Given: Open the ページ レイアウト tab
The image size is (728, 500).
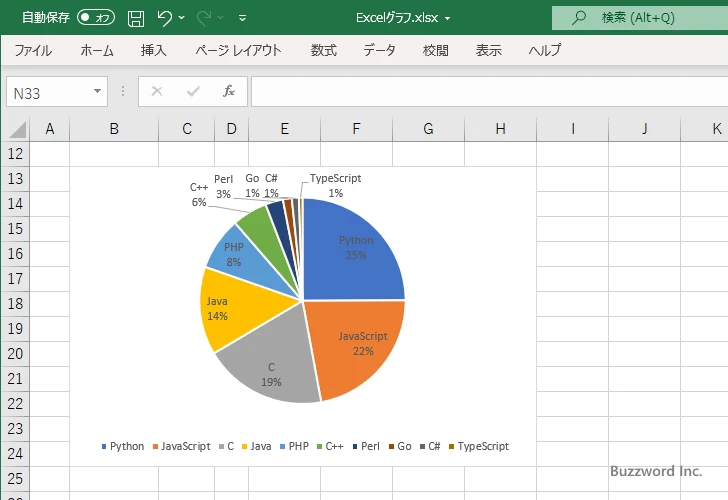Looking at the screenshot, I should [238, 50].
